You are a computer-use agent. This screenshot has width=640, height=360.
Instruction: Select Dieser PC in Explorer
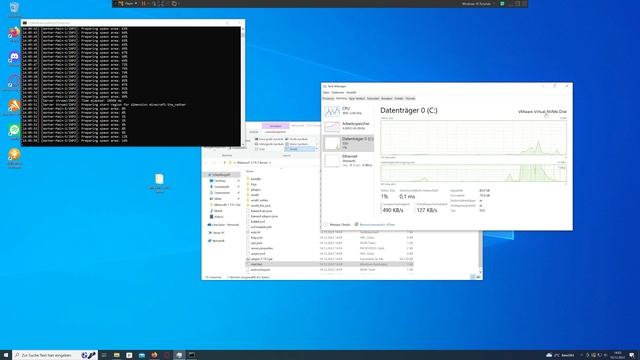click(218, 233)
